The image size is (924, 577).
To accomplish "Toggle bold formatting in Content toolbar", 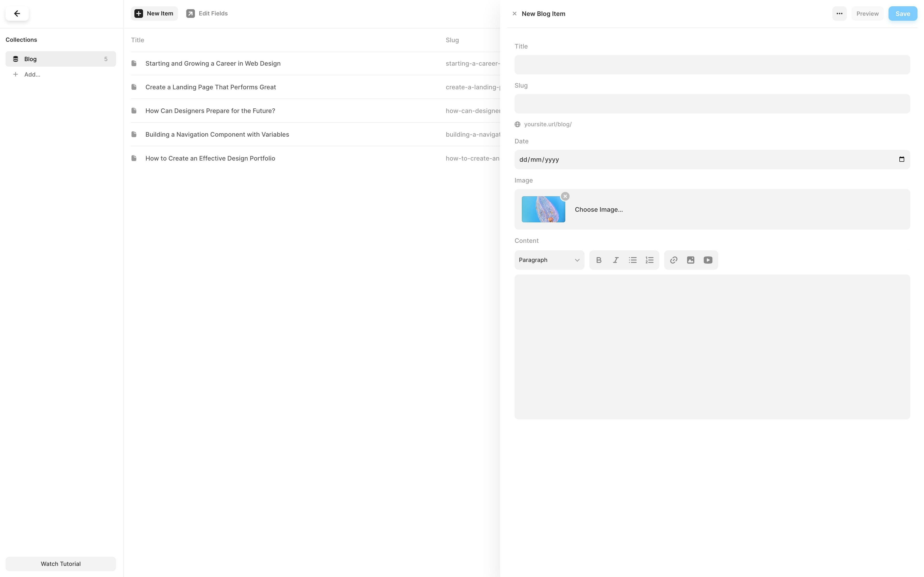I will (599, 260).
